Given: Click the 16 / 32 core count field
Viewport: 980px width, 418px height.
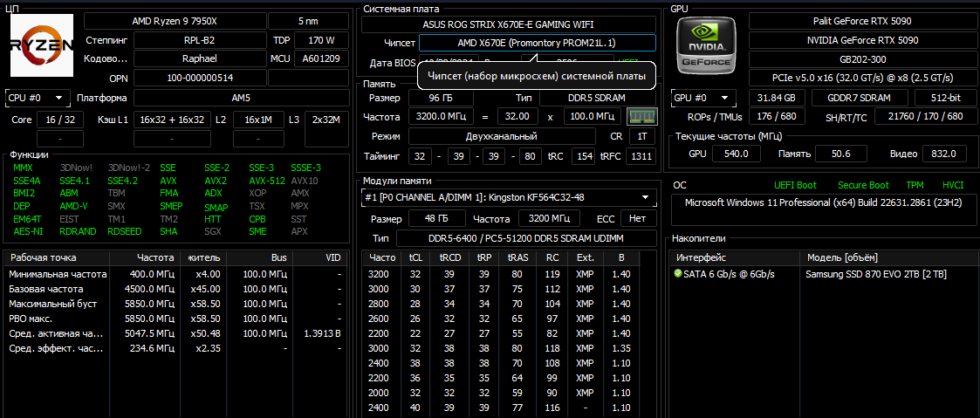Looking at the screenshot, I should 60,120.
